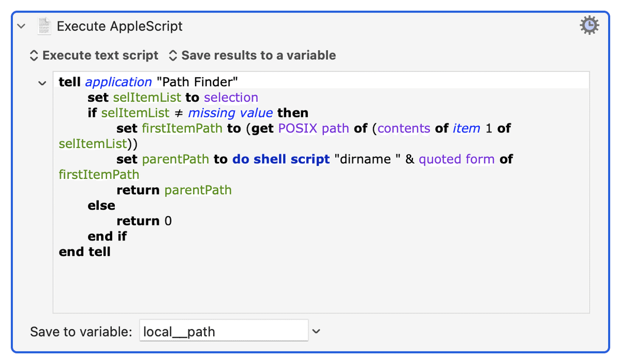This screenshot has width=621, height=364.
Task: Click empty area below the script text
Action: (x=321, y=287)
